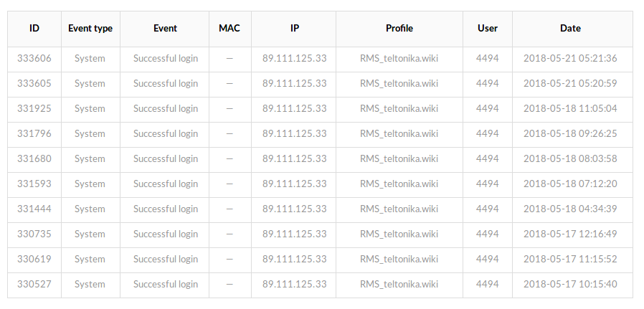The image size is (644, 309).
Task: Click the Event column header
Action: coord(165,29)
